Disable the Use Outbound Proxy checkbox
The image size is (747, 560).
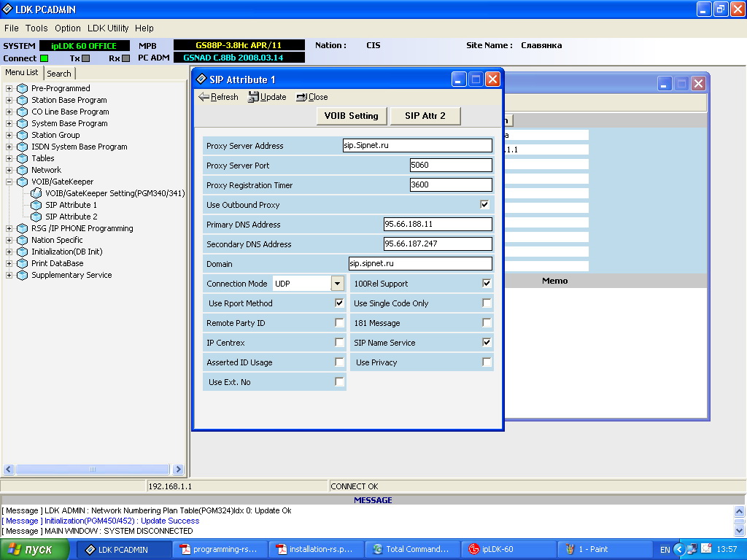(484, 205)
